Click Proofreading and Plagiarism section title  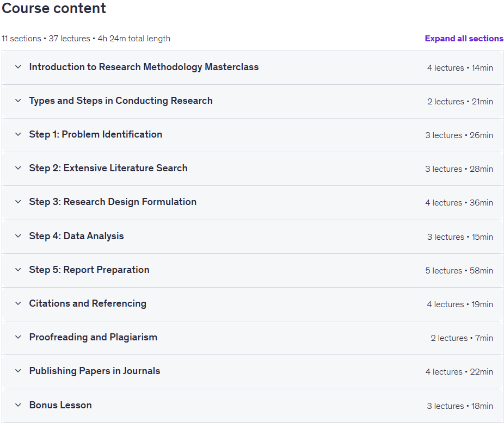click(x=93, y=337)
